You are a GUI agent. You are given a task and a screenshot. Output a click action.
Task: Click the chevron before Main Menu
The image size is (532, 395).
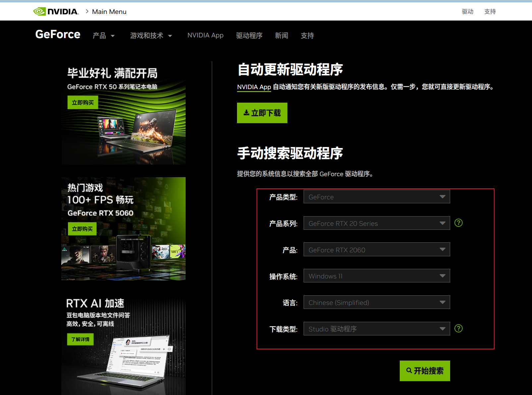(x=87, y=11)
